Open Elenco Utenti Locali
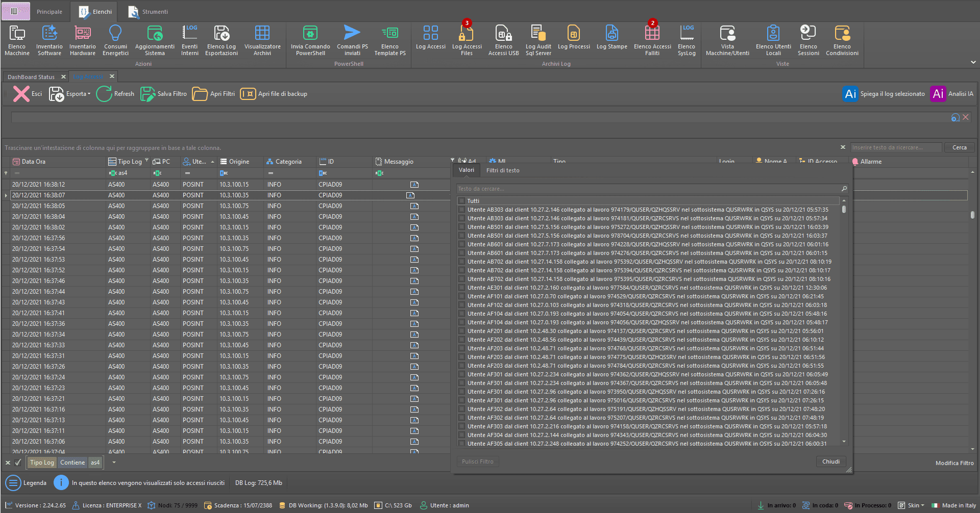The height and width of the screenshot is (513, 980). tap(773, 40)
